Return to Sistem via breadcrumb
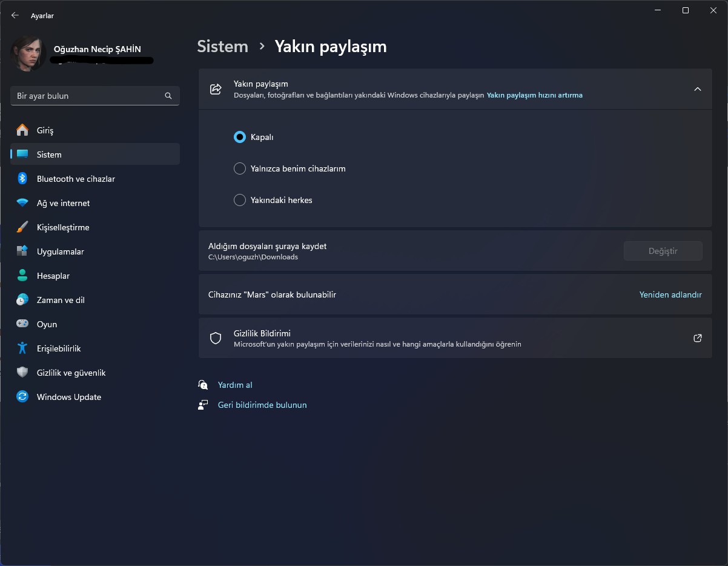The height and width of the screenshot is (566, 728). (222, 46)
